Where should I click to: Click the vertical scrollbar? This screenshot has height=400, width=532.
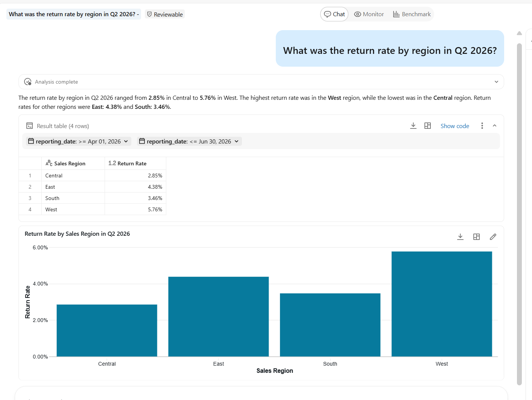tap(519, 214)
